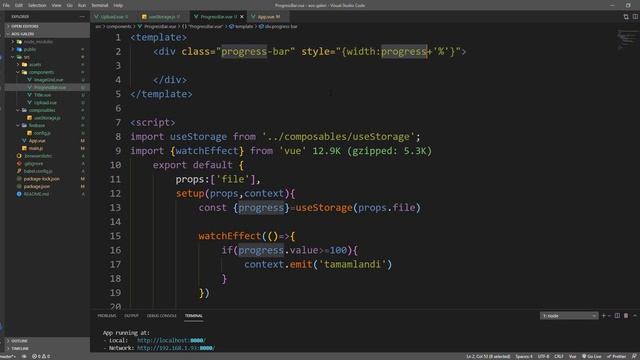Click the components breadcrumb item
640x360 pixels.
pos(119,27)
